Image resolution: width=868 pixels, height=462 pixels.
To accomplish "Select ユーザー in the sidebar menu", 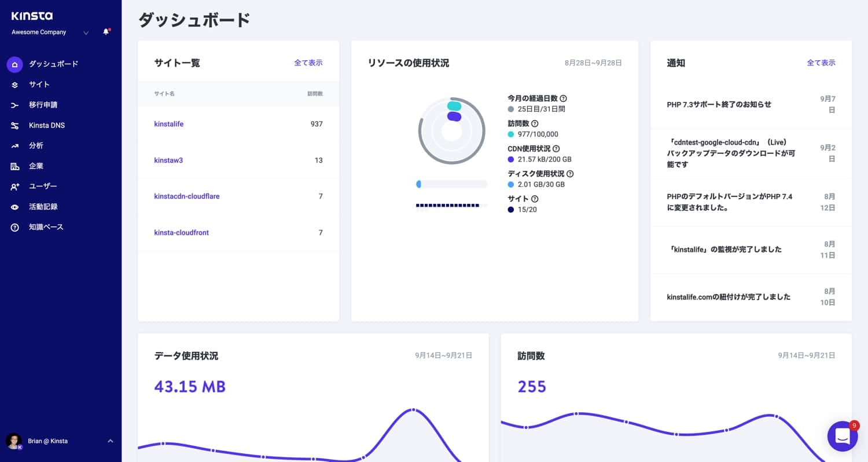I will point(43,186).
